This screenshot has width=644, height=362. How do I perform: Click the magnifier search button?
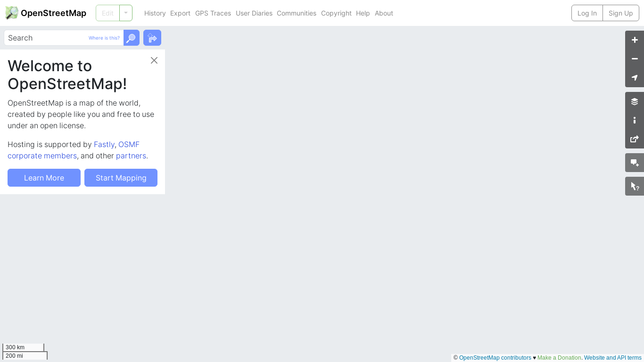(132, 38)
